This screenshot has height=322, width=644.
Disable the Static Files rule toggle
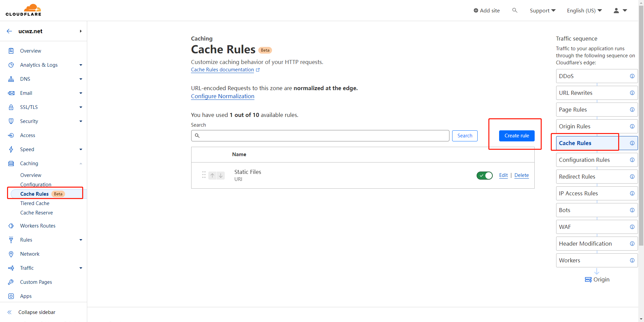pyautogui.click(x=485, y=176)
